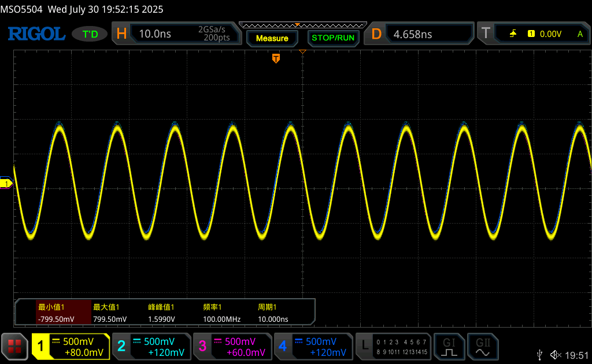This screenshot has width=592, height=364.
Task: Toggle channel 3 magenta number badge
Action: (202, 346)
